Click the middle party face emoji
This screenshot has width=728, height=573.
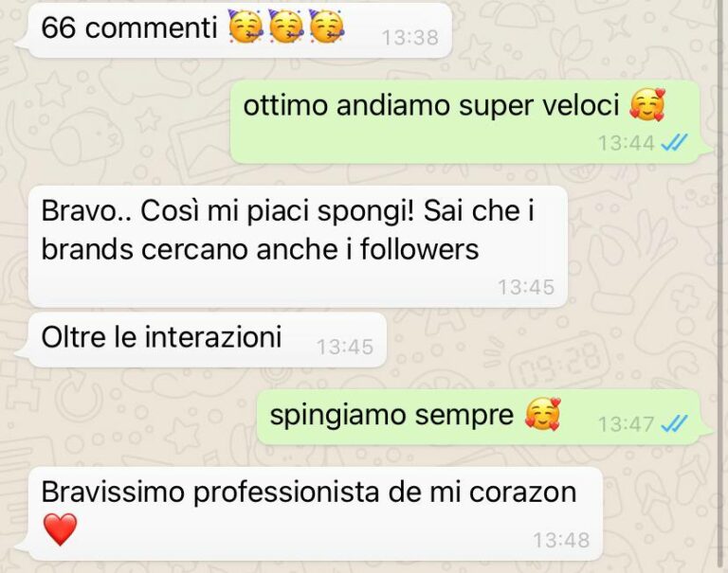(286, 27)
